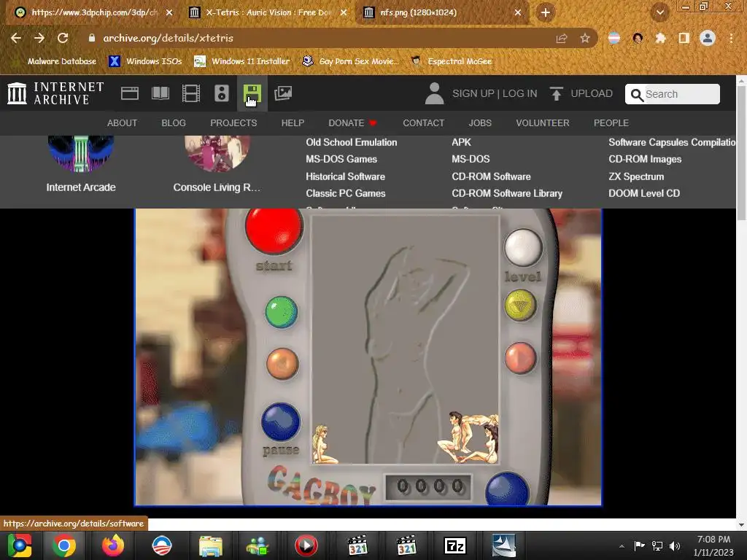Open the DOOM Level CD link
Image resolution: width=747 pixels, height=560 pixels.
click(x=644, y=193)
